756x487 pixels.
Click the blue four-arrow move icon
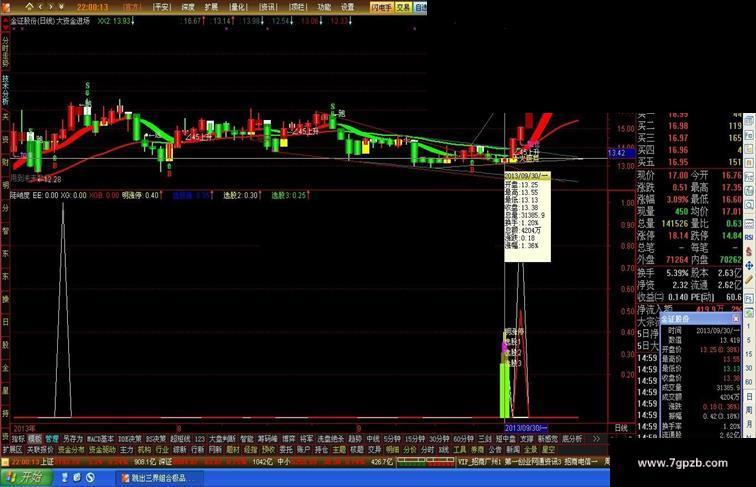point(749,266)
